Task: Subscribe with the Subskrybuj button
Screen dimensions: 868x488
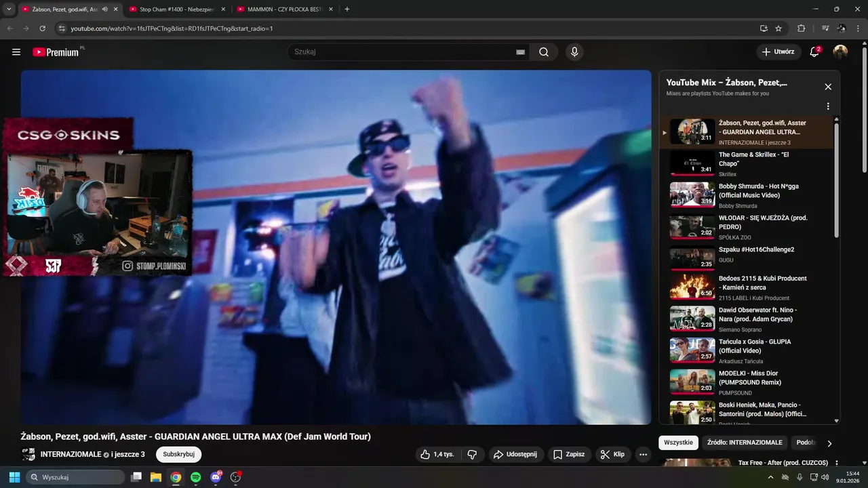Action: coord(178,454)
